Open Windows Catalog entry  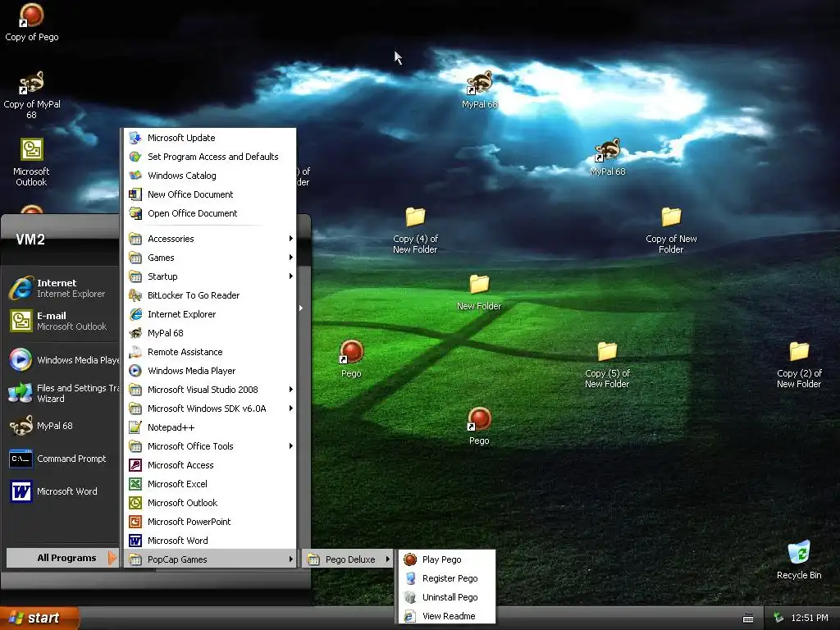[210, 176]
